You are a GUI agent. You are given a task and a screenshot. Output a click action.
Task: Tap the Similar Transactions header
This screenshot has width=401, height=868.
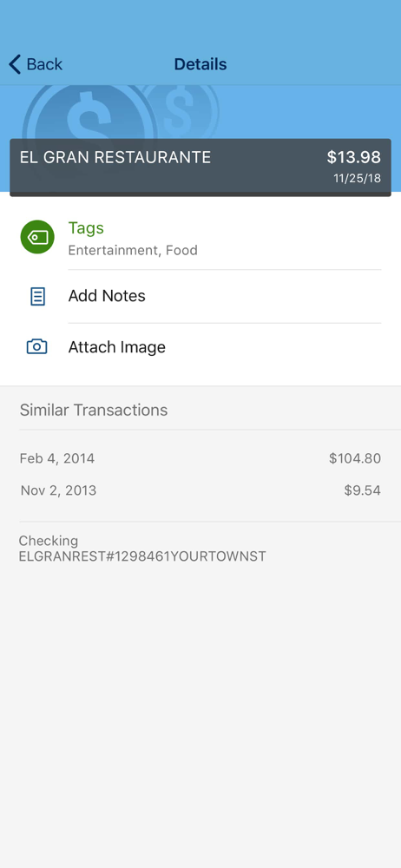(94, 411)
